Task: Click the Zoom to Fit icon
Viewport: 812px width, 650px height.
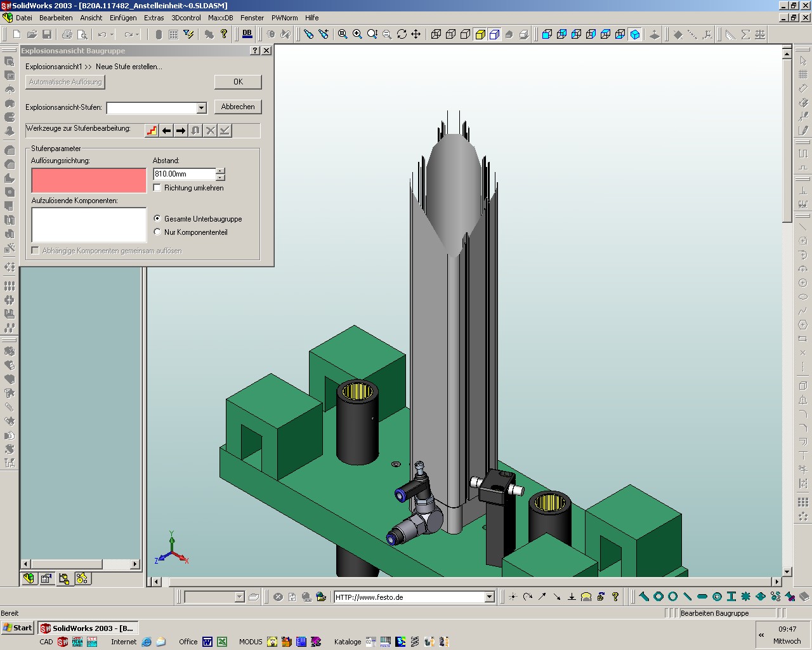Action: click(x=343, y=34)
